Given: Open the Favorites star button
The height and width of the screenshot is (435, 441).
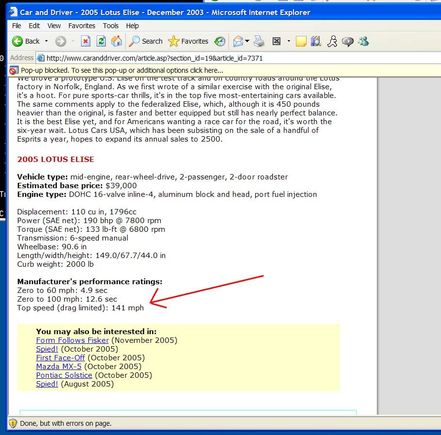Looking at the screenshot, I should [x=188, y=41].
